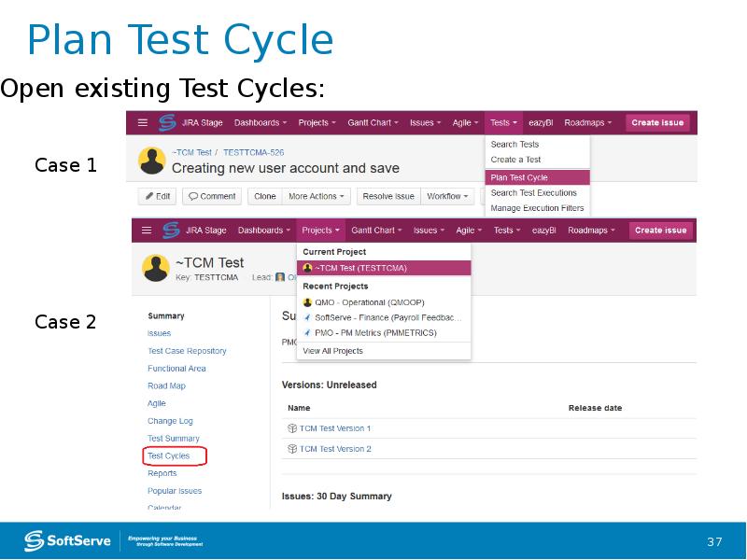The width and height of the screenshot is (747, 560).
Task: Click SoftServe Finance project icon in dropdown
Action: 308,317
